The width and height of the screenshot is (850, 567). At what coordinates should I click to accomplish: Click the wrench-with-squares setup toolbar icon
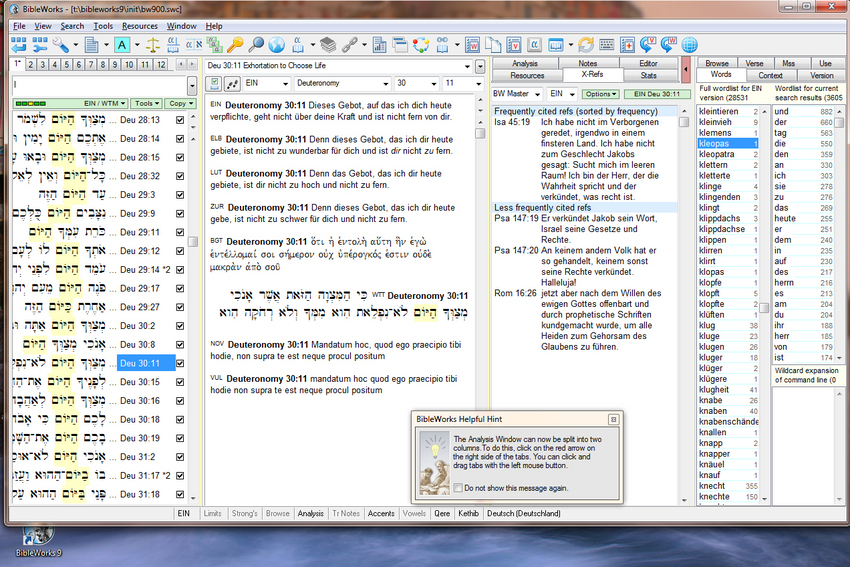40,44
